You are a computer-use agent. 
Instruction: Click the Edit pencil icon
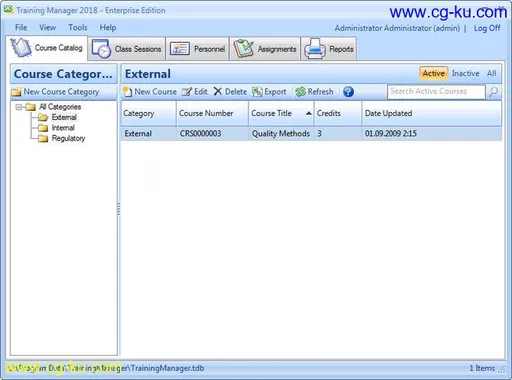pyautogui.click(x=187, y=92)
